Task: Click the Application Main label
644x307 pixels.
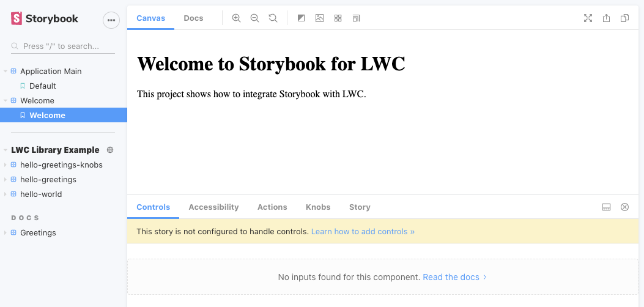Action: [51, 71]
